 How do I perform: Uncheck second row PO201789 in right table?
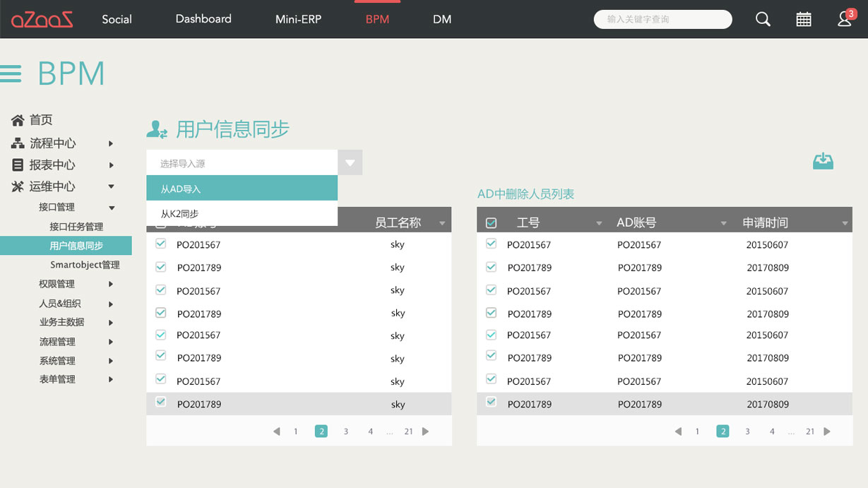click(491, 267)
